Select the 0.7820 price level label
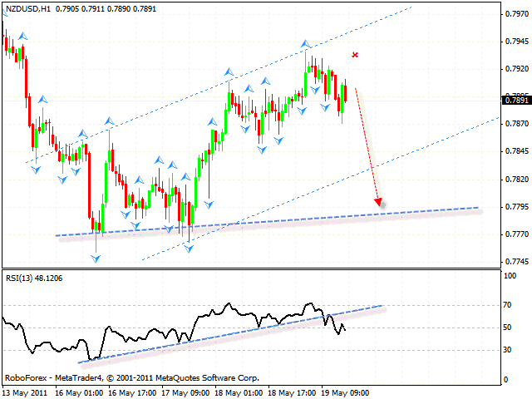The width and height of the screenshot is (532, 399). pos(515,180)
